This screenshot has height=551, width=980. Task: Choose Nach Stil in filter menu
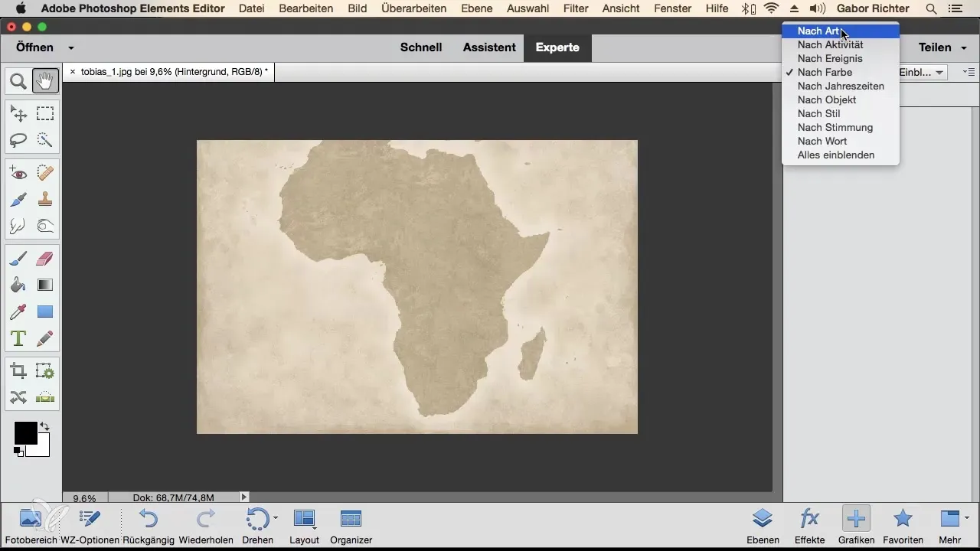(x=840, y=114)
